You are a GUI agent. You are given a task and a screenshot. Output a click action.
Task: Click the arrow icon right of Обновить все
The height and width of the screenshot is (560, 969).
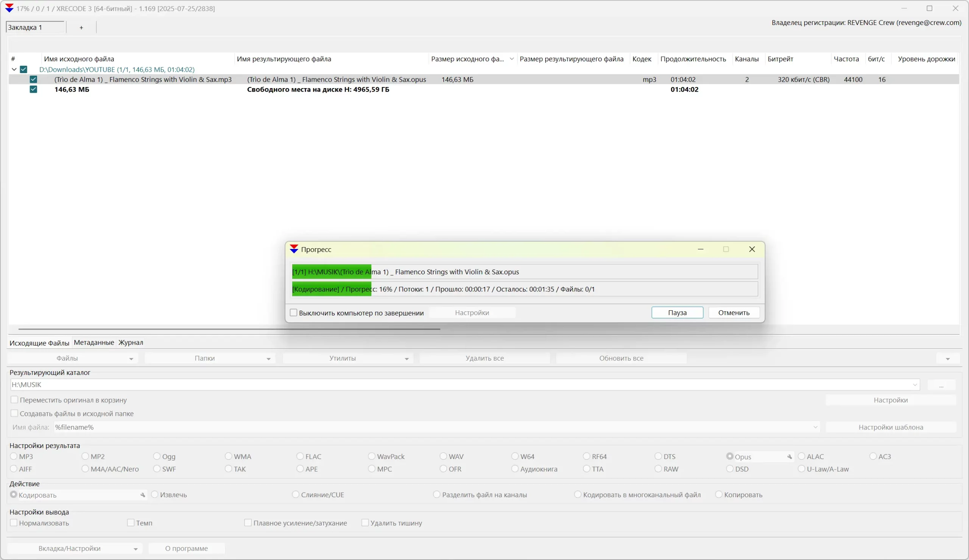(x=948, y=358)
